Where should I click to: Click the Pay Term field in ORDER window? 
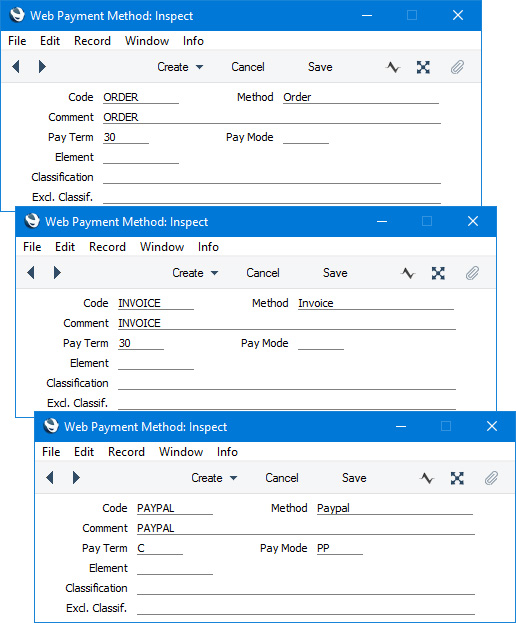coord(126,137)
